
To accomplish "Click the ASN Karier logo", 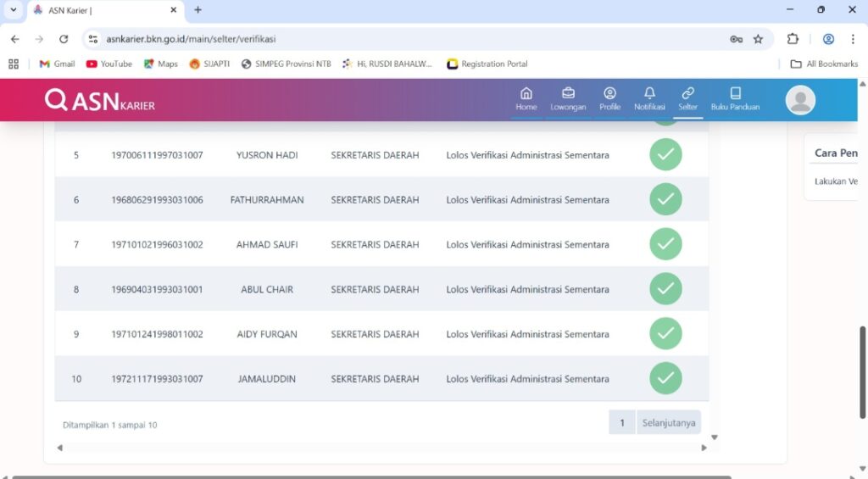I will click(100, 101).
